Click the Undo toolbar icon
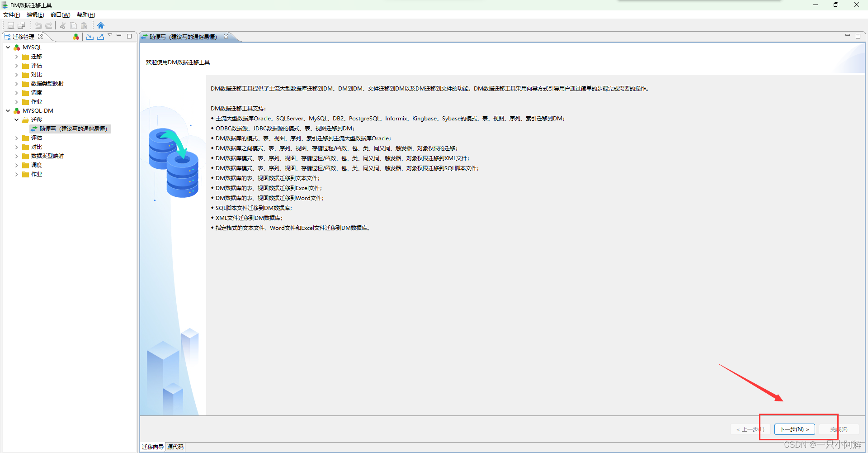The width and height of the screenshot is (868, 453). point(38,25)
